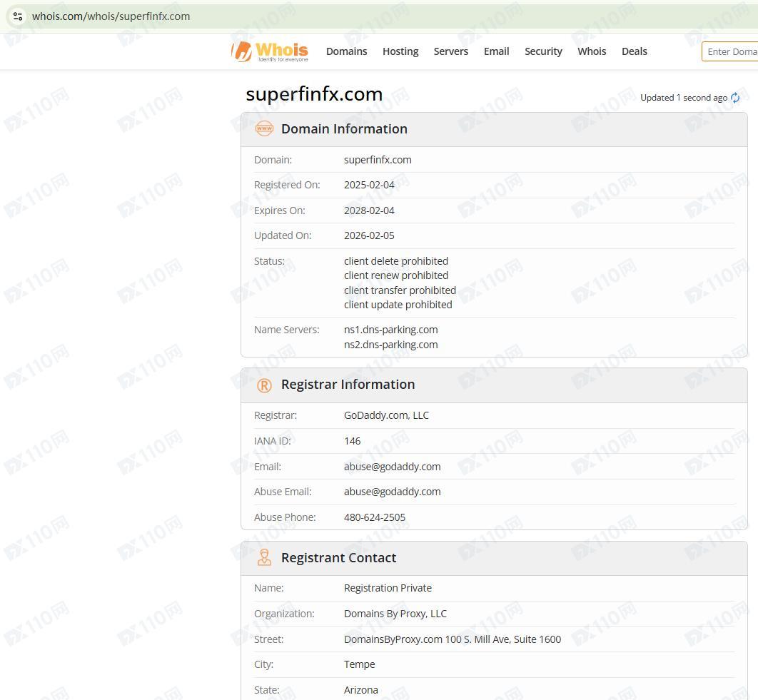Open the Email menu
This screenshot has width=758, height=700.
pos(496,51)
